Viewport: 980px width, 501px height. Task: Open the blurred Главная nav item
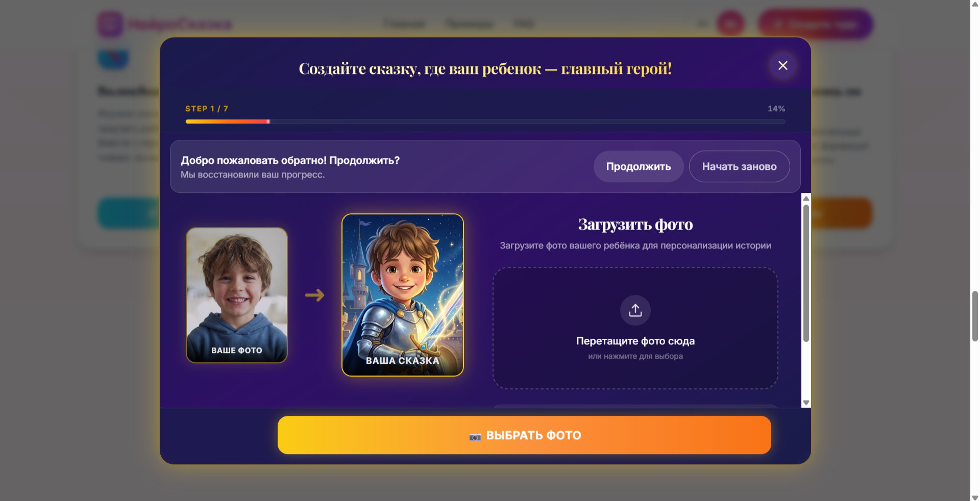pos(404,24)
